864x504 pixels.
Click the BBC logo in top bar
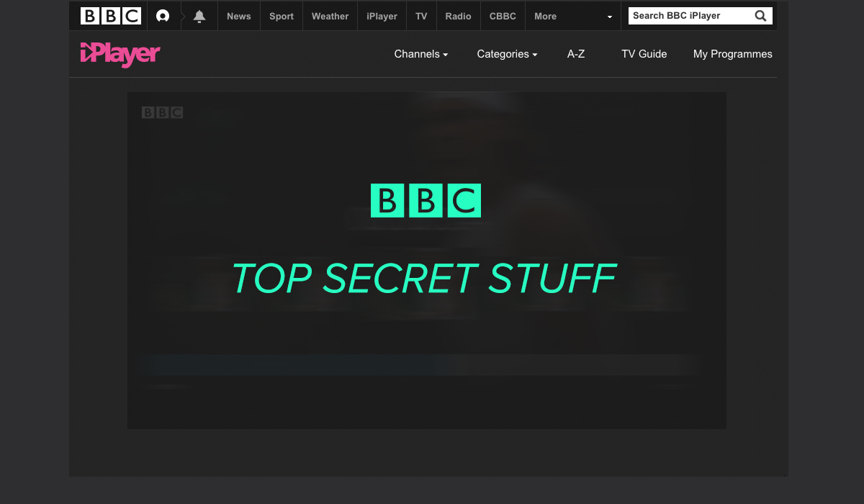111,16
